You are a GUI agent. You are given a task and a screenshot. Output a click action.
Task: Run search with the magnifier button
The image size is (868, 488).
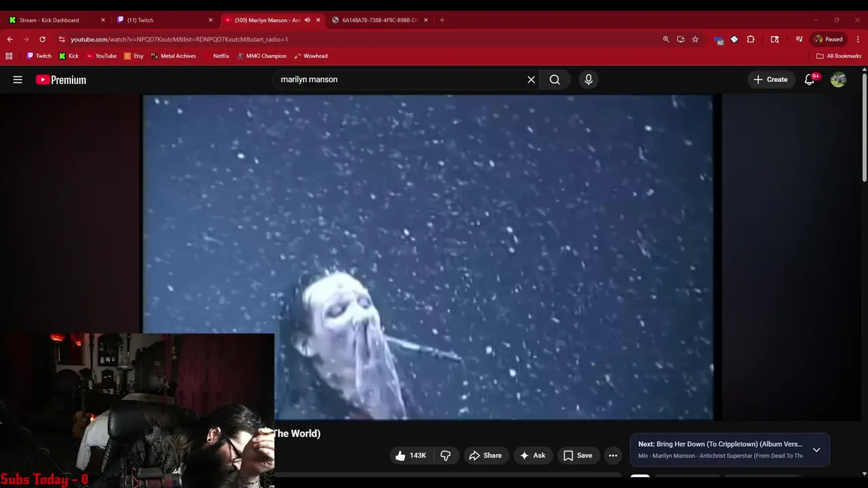(555, 79)
